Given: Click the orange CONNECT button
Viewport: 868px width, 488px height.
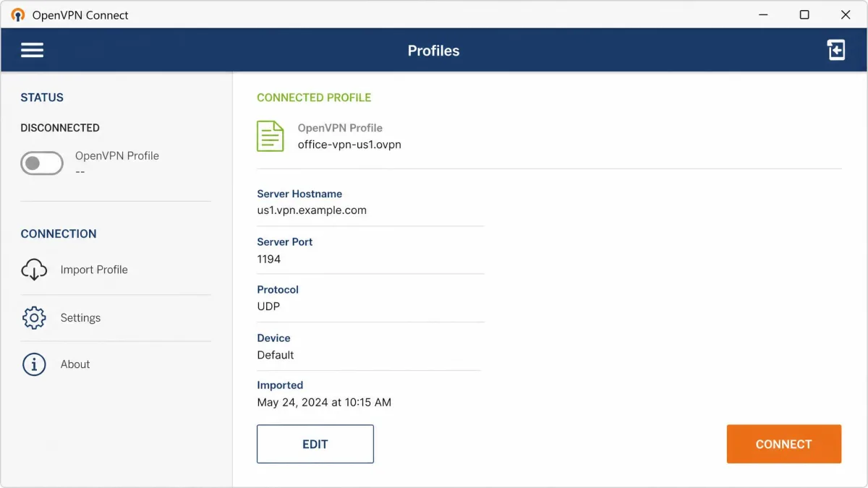Looking at the screenshot, I should pyautogui.click(x=784, y=444).
